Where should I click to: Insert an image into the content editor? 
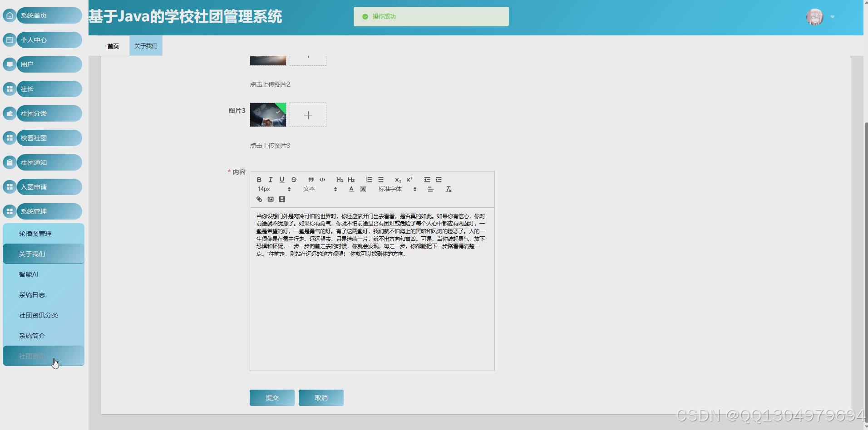pos(271,199)
